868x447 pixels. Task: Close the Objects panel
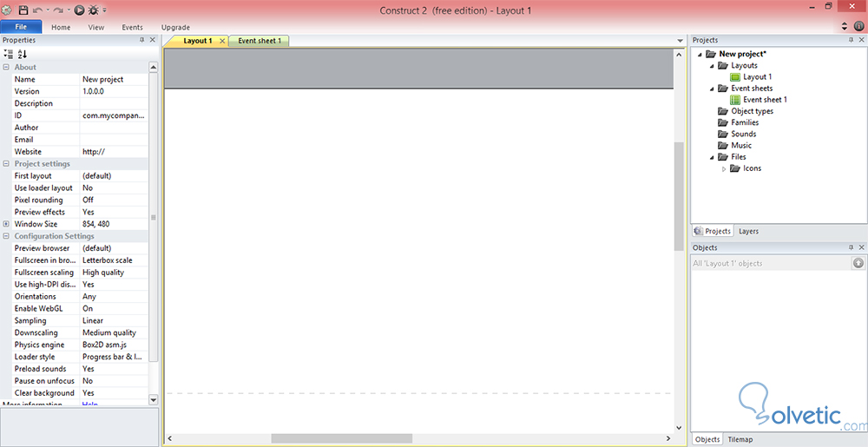[861, 247]
